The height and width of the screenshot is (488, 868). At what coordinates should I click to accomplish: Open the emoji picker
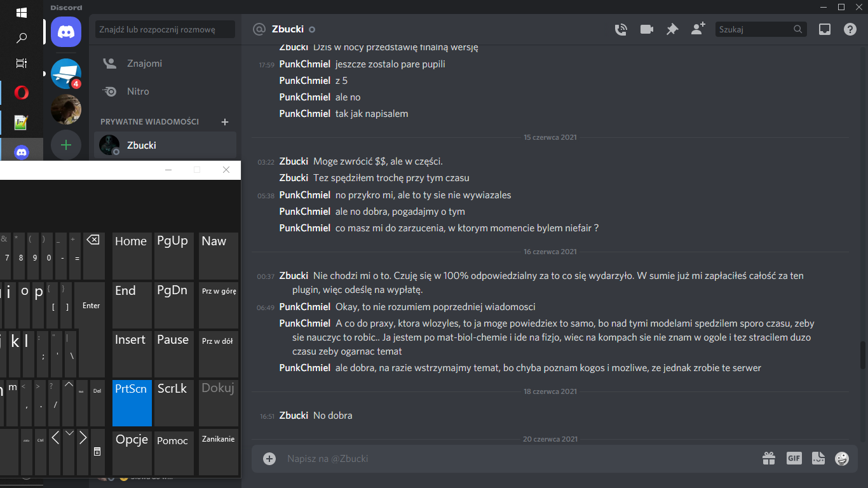tap(842, 458)
